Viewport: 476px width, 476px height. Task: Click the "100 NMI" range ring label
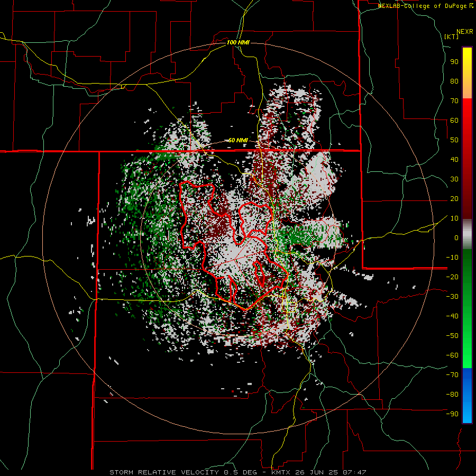point(238,42)
